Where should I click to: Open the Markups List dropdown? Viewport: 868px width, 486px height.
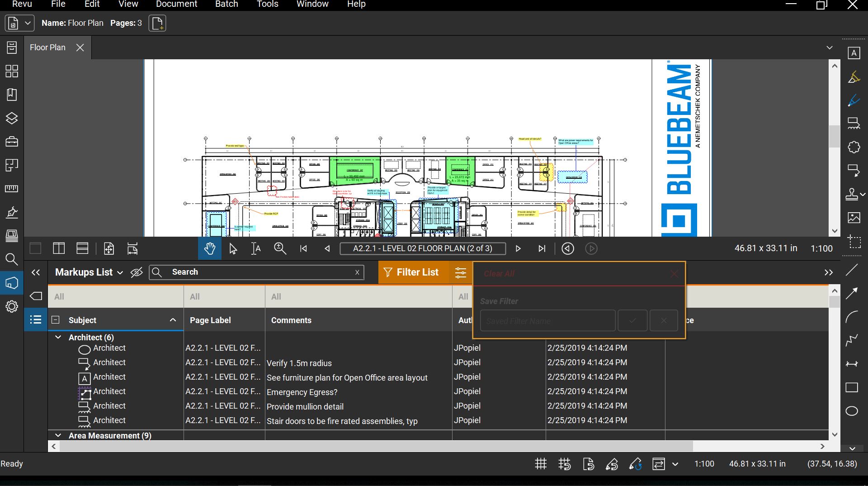point(120,272)
